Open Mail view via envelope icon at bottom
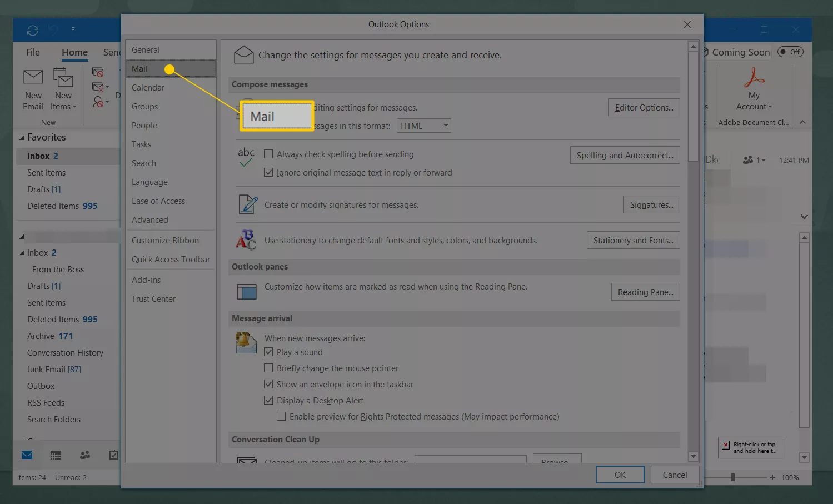This screenshot has height=504, width=833. [x=27, y=455]
